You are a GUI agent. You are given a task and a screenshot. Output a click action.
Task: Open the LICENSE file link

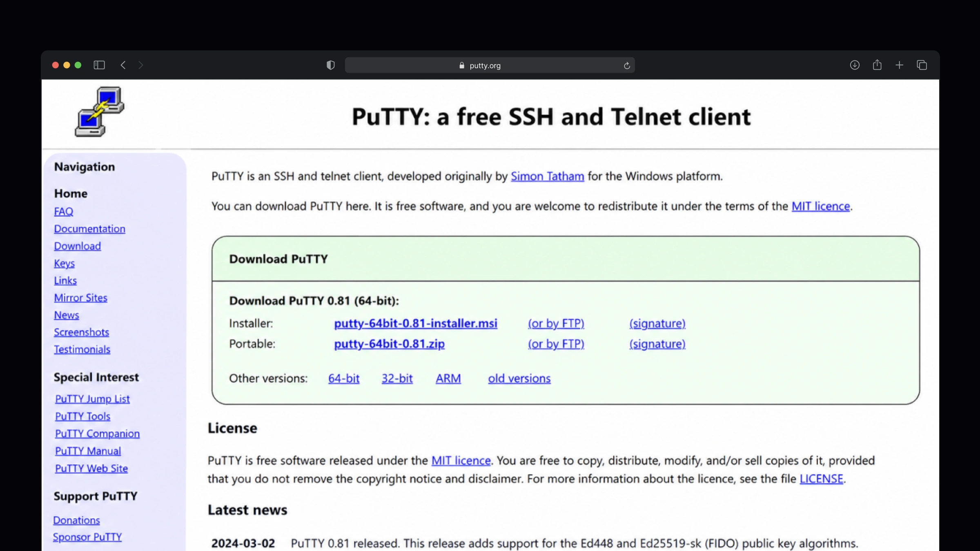pos(822,478)
